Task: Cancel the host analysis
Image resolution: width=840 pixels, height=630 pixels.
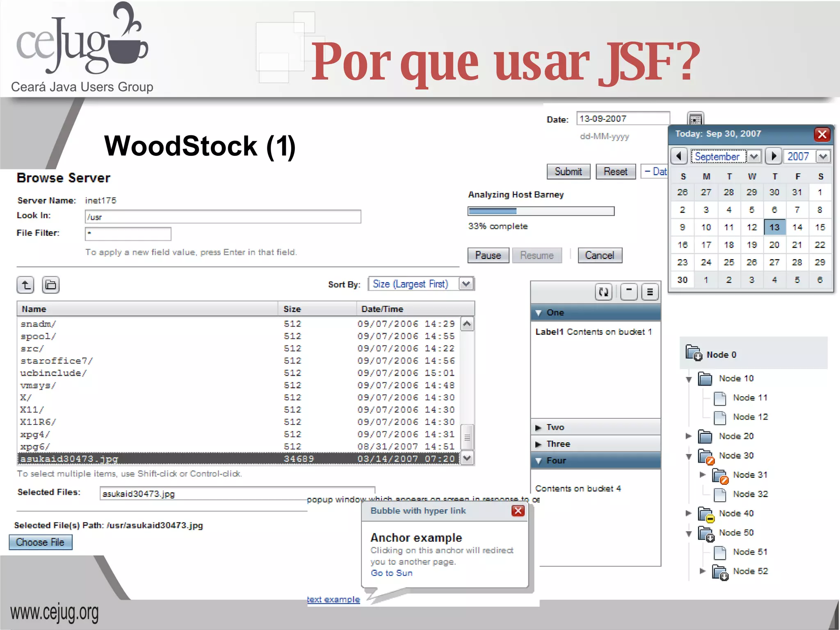Action: pos(600,255)
